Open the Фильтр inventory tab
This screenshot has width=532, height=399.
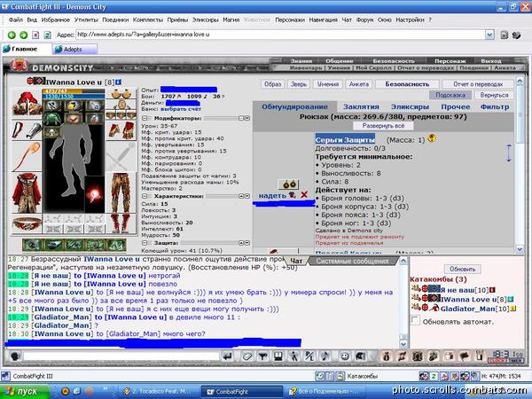495,107
